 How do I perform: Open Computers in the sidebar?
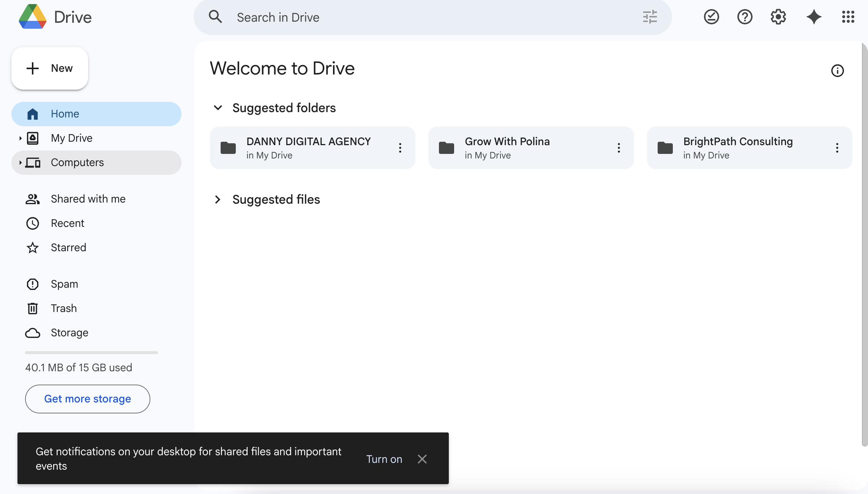pyautogui.click(x=96, y=163)
